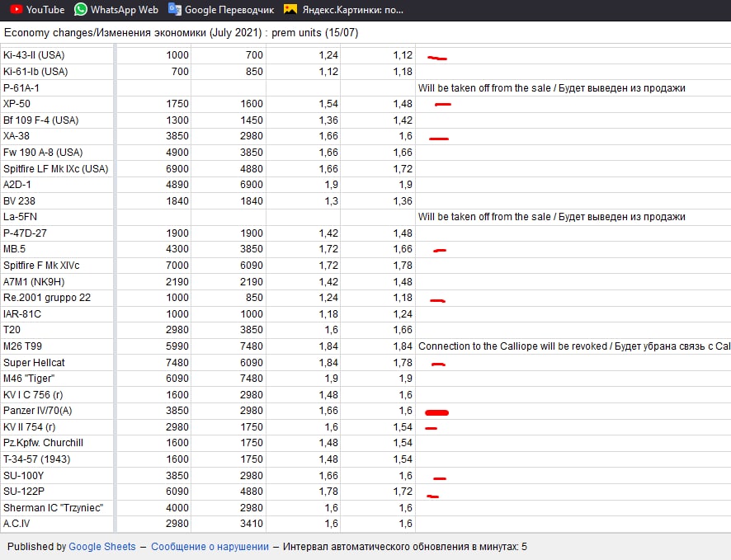The width and height of the screenshot is (731, 560).
Task: Select the A.C.IV row name
Action: click(17, 523)
